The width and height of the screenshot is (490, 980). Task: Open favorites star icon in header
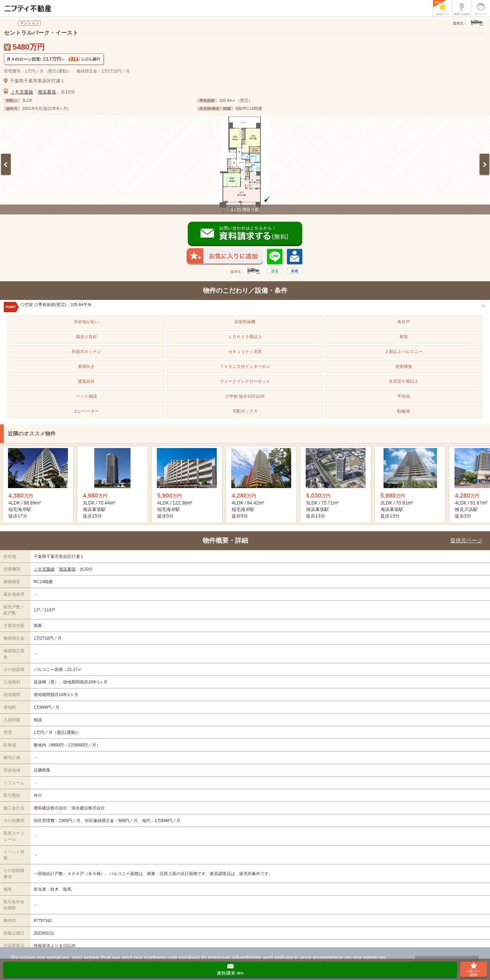click(442, 8)
